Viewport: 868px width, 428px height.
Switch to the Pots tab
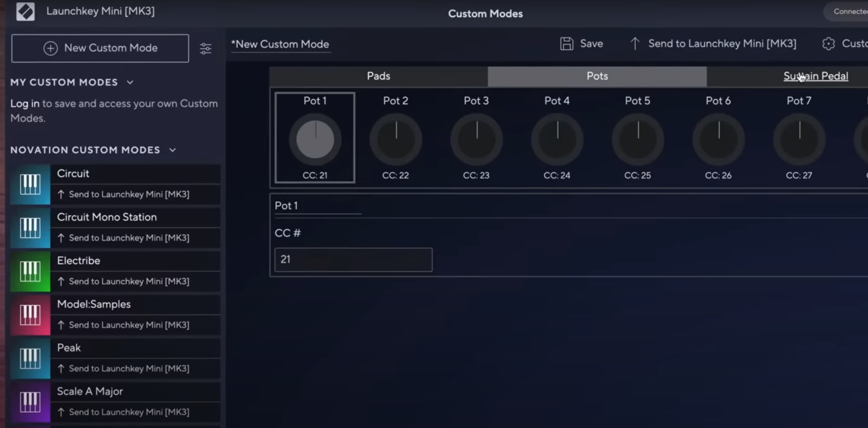pos(597,76)
